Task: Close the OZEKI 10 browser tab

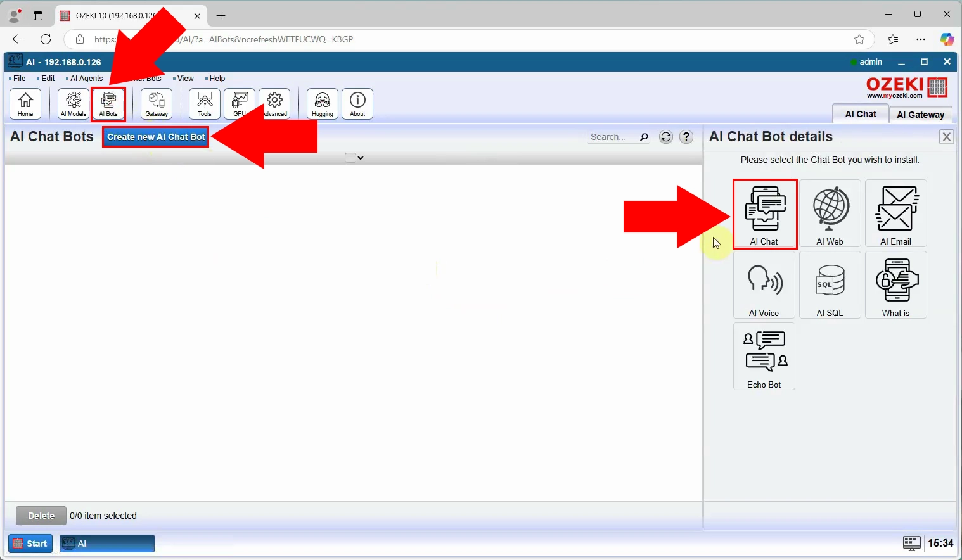Action: (x=197, y=16)
